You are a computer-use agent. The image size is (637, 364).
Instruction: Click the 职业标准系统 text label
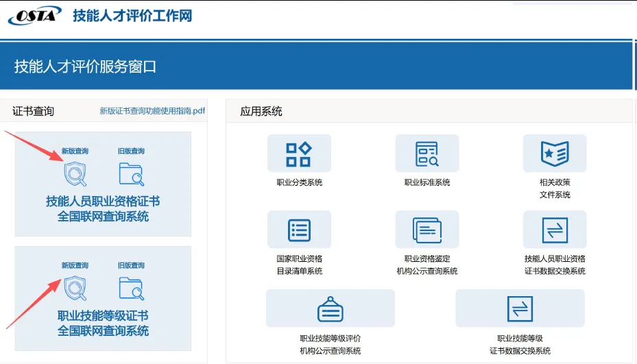[427, 182]
